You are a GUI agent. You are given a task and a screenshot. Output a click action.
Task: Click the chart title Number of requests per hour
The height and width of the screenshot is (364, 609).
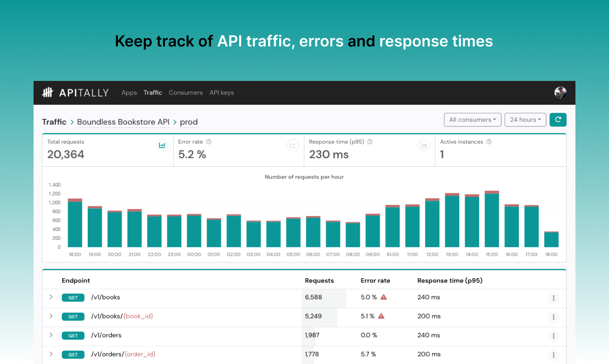point(304,177)
